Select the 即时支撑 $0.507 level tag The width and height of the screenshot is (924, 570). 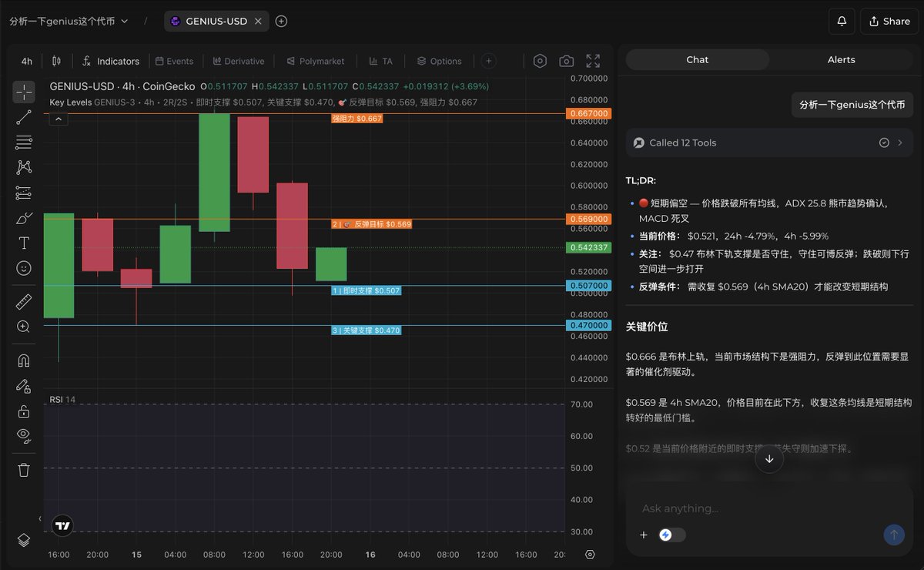coord(366,290)
